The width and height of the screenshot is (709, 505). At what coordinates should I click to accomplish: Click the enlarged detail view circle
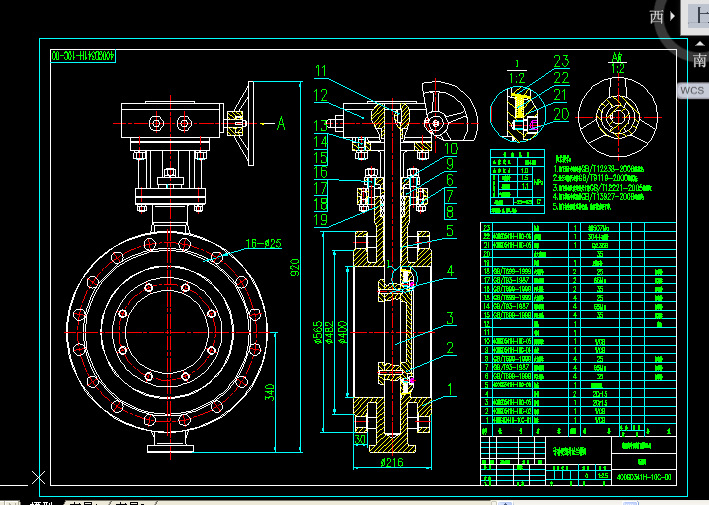[x=518, y=113]
